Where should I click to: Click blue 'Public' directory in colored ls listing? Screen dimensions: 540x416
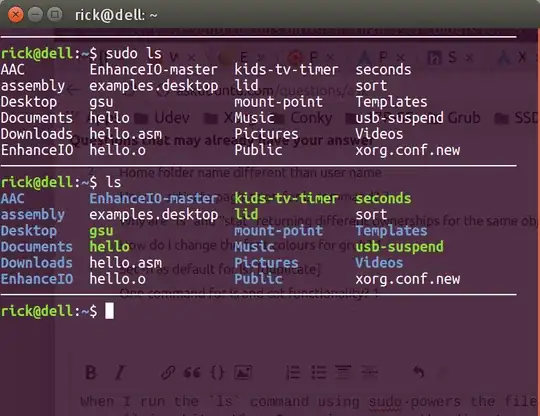[258, 279]
